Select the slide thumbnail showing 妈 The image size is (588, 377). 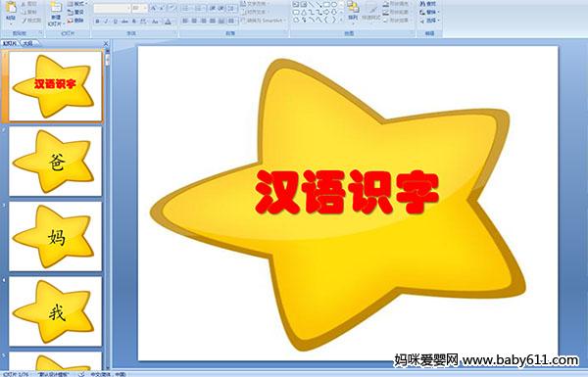point(55,236)
